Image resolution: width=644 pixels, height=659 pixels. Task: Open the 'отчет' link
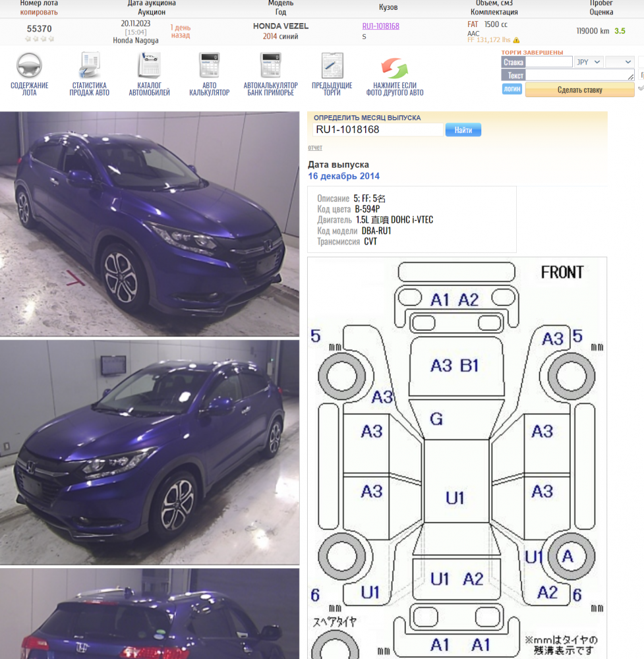coord(315,148)
